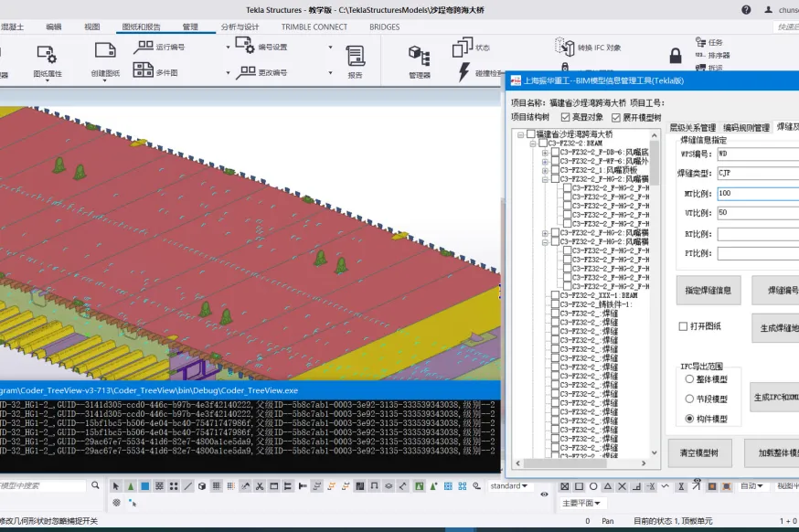Check the 福建省沙埕湾跨海大桥 root node checkbox
This screenshot has height=532, width=799.
pyautogui.click(x=531, y=134)
